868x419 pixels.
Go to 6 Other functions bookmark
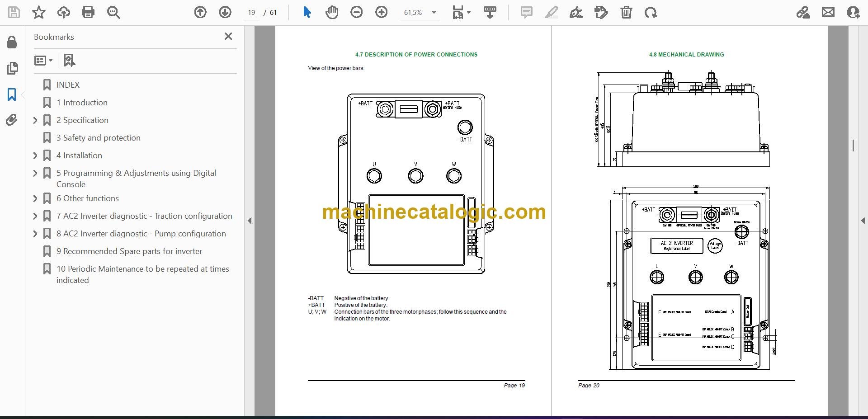click(x=87, y=198)
